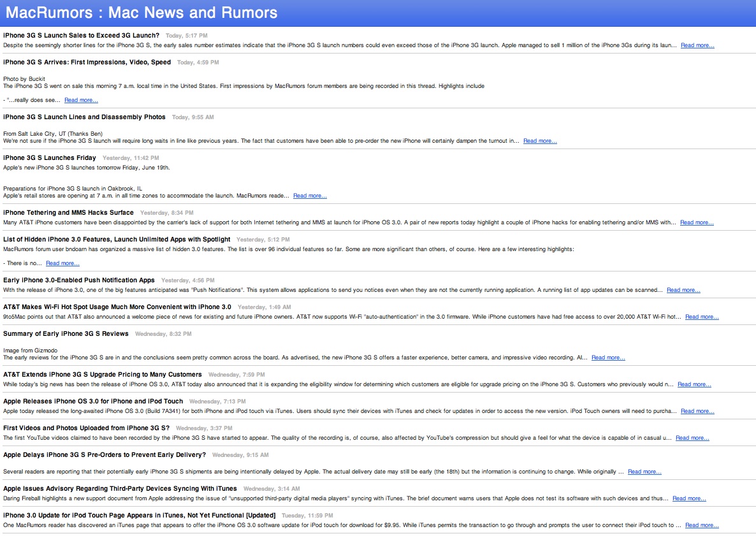Click the Yesterday, 5:12 PM timestamp
This screenshot has height=536, width=756.
(263, 240)
